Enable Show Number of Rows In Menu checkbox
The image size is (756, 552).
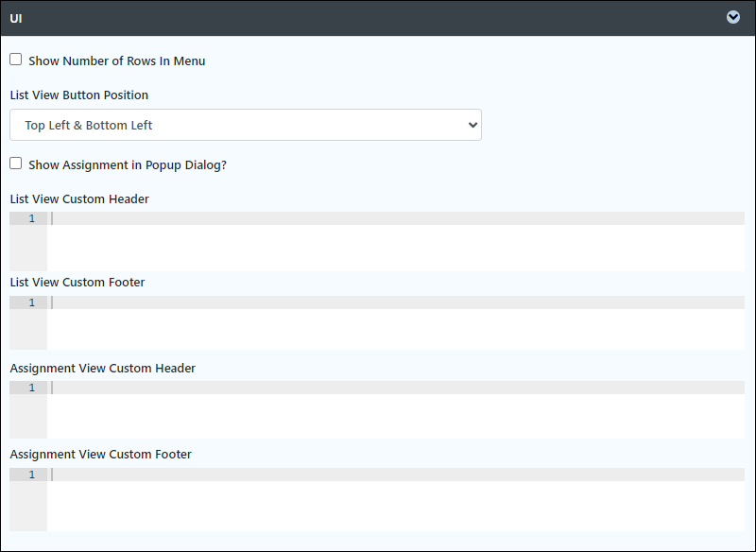[x=16, y=60]
